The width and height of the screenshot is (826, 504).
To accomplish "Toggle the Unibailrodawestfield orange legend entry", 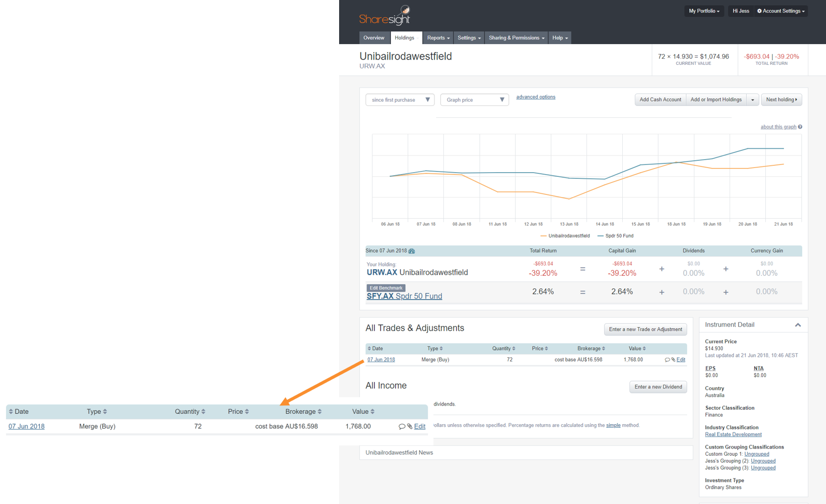I will click(565, 236).
